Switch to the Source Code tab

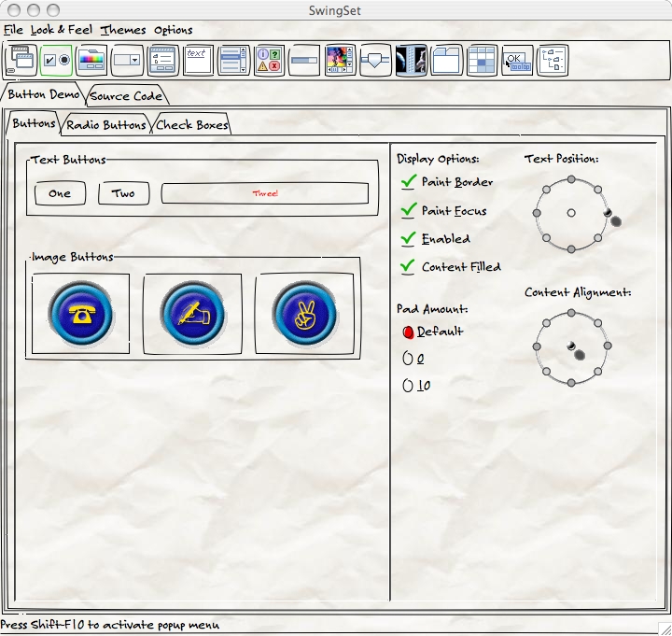pyautogui.click(x=126, y=95)
